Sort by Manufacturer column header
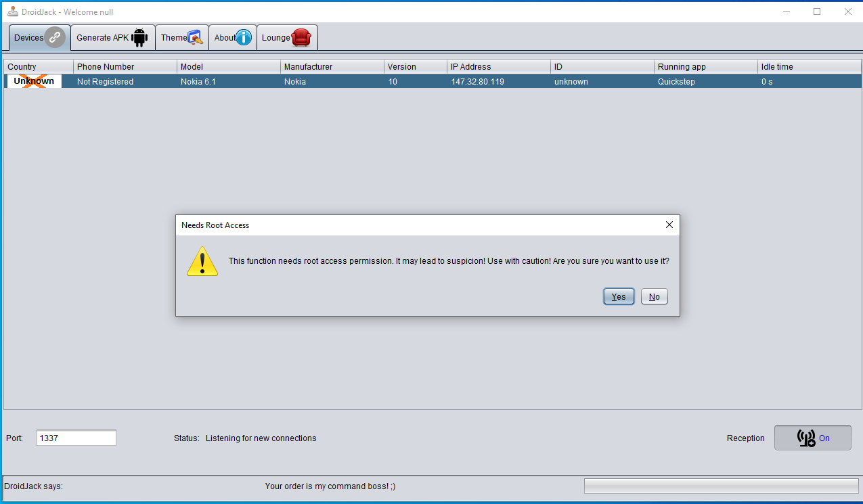This screenshot has height=504, width=863. point(332,66)
